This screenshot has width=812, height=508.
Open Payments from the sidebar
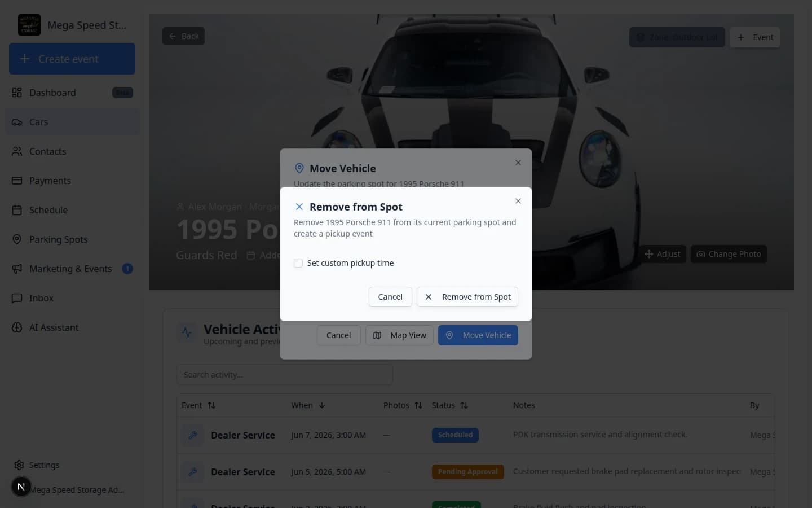pos(72,181)
